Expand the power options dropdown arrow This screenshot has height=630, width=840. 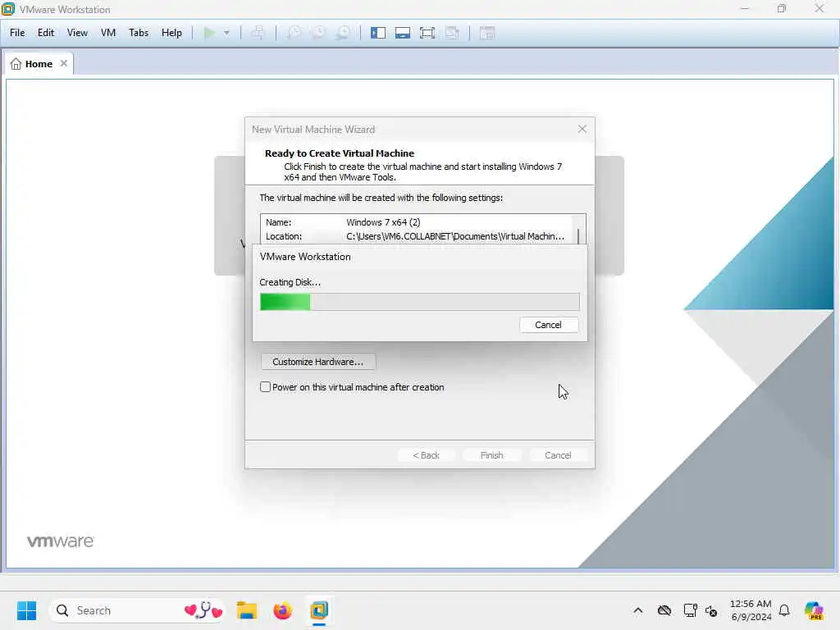[226, 33]
